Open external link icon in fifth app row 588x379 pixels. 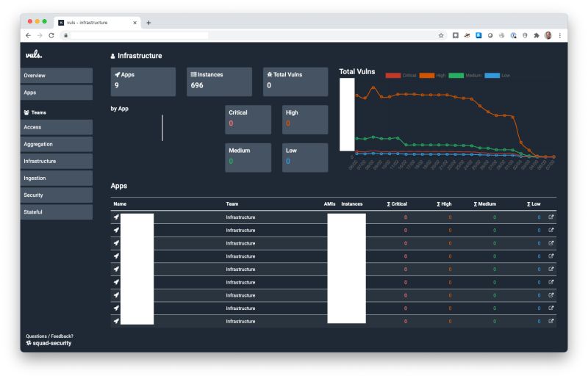click(x=551, y=269)
